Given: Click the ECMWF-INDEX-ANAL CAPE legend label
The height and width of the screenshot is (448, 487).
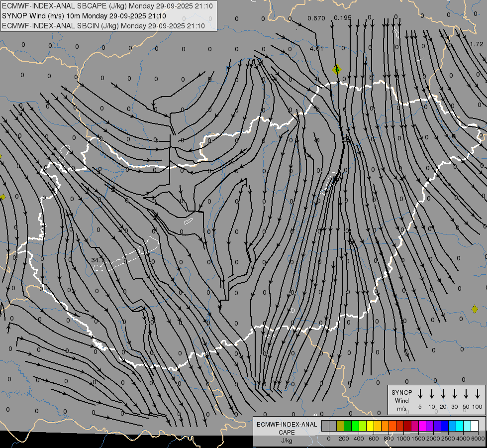Looking at the screenshot, I should click(287, 428).
